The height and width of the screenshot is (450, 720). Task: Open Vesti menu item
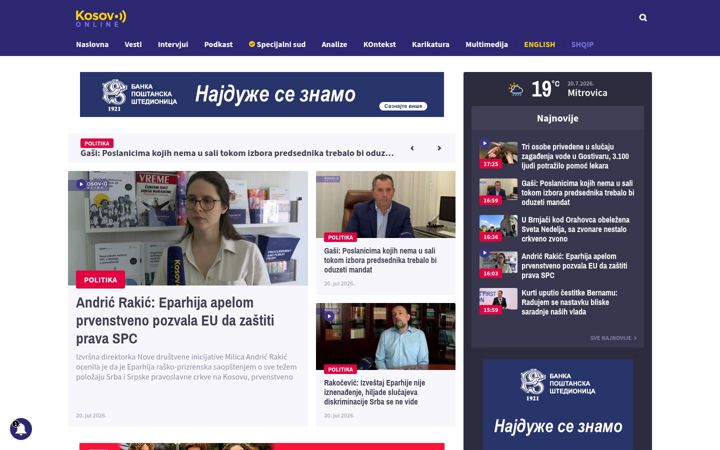(133, 45)
